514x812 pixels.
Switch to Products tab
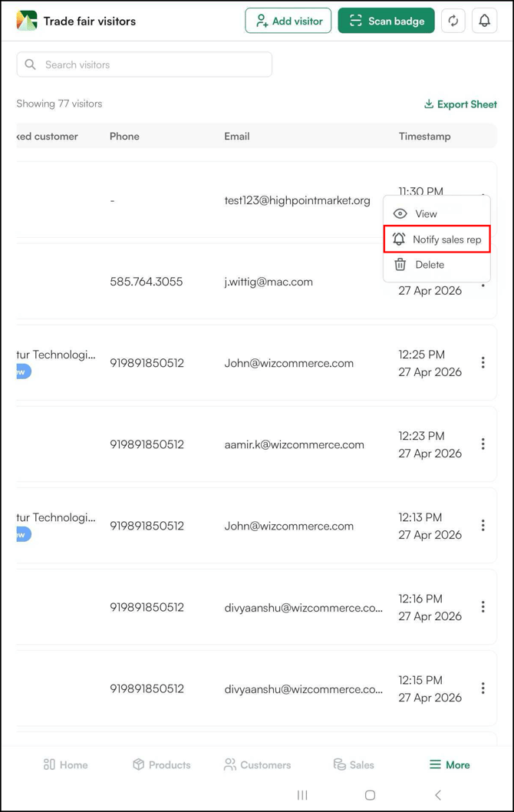(162, 765)
